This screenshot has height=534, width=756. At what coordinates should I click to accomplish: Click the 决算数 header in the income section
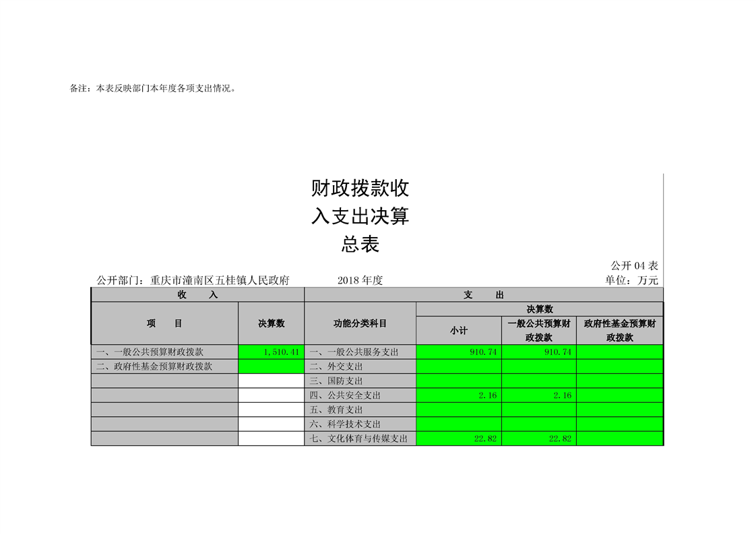272,323
